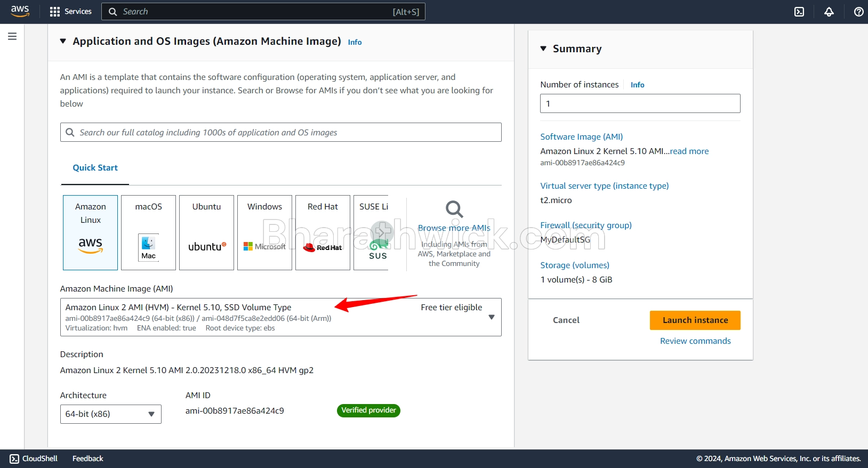Collapse Application and OS Images section
Viewport: 868px width, 468px height.
pos(63,41)
